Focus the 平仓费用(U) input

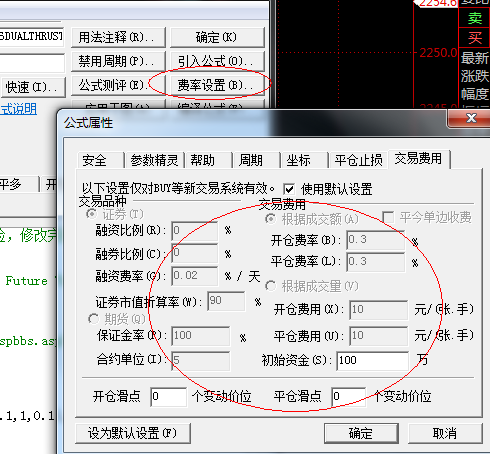tap(379, 336)
